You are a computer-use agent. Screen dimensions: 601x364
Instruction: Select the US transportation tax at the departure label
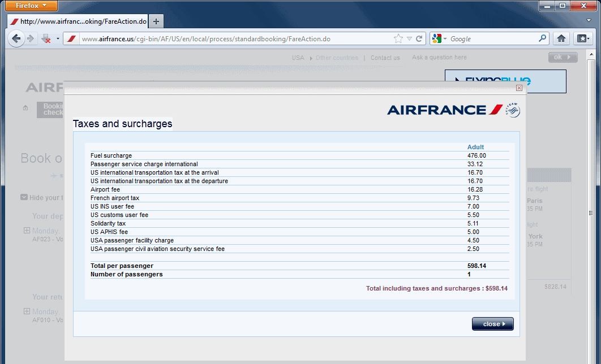[159, 181]
